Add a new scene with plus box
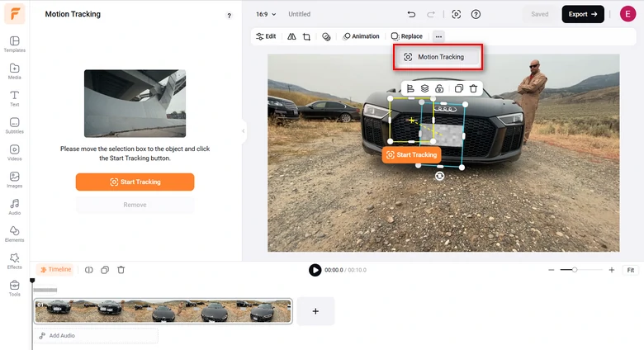Viewport: 644px width, 350px height. pos(315,311)
